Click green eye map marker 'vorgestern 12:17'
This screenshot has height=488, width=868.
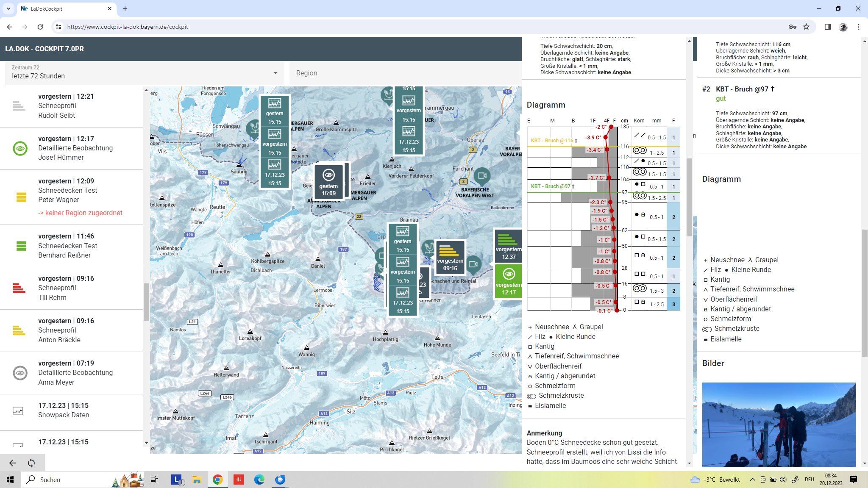pyautogui.click(x=508, y=281)
